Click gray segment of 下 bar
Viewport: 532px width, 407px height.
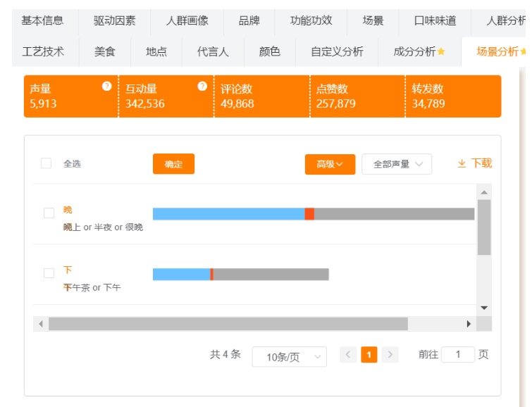(271, 275)
